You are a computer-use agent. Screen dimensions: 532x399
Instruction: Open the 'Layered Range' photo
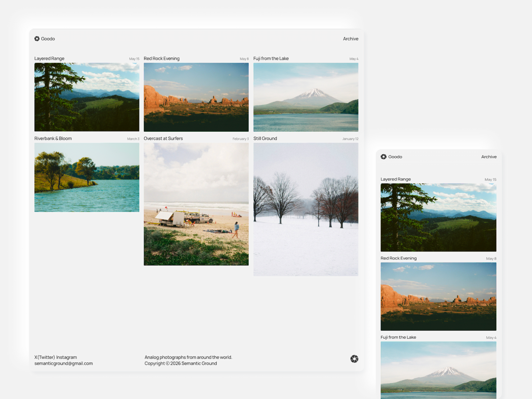(x=87, y=97)
